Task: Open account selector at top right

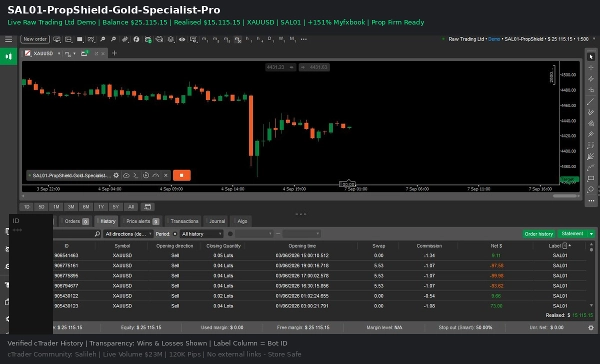Action: pyautogui.click(x=518, y=39)
